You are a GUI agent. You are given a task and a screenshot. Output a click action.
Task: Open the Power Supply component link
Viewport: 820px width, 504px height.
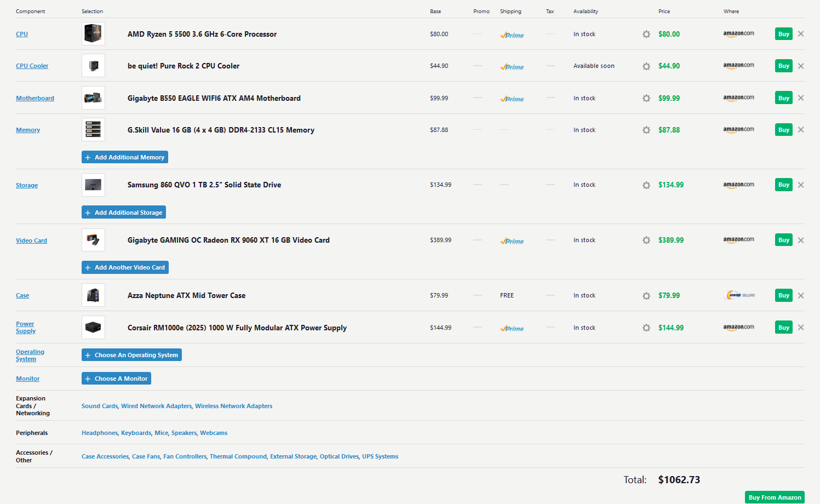tap(26, 328)
